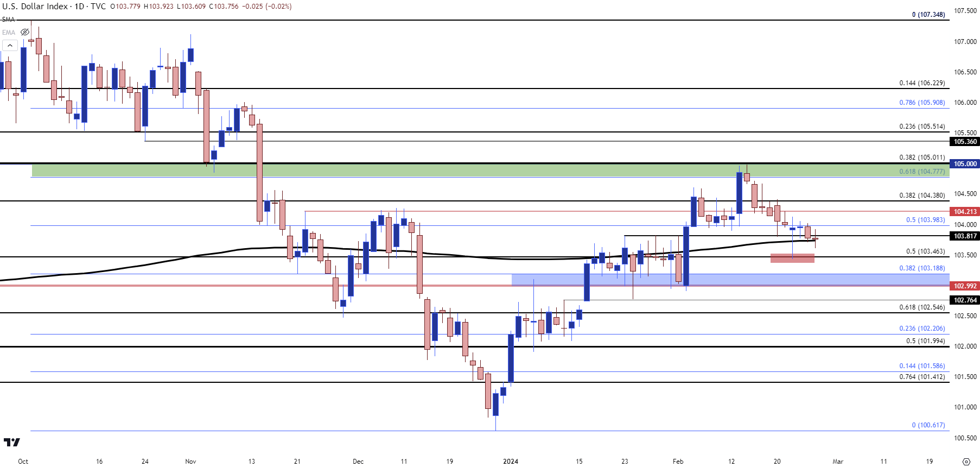Click the Oct label on time axis

[x=23, y=462]
